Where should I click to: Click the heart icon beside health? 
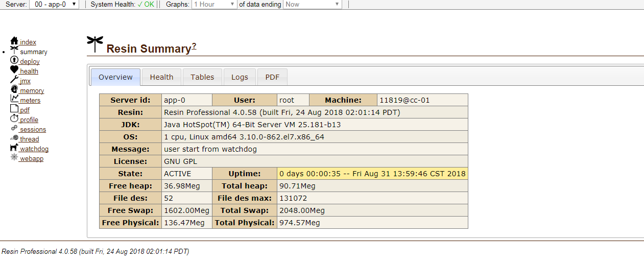(x=14, y=70)
